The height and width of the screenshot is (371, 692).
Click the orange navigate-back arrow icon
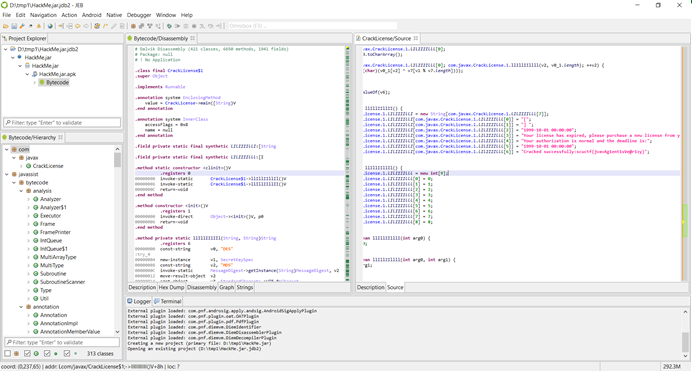click(78, 26)
